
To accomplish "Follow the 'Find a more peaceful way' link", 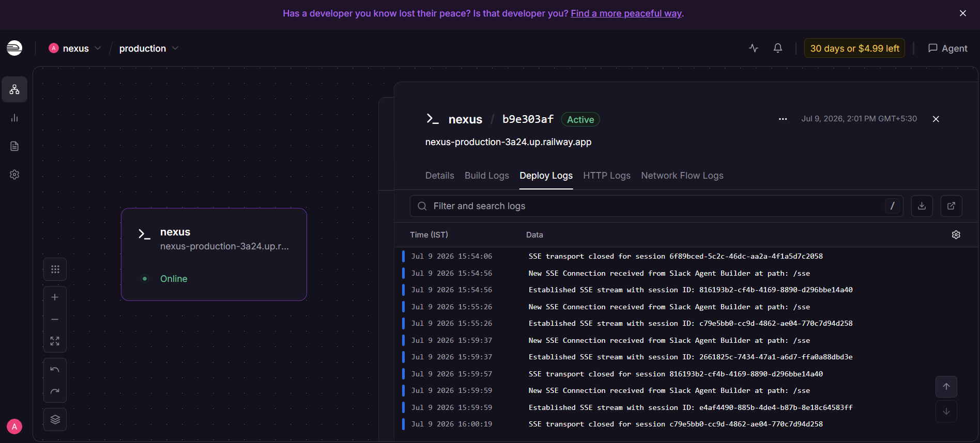I will [626, 13].
